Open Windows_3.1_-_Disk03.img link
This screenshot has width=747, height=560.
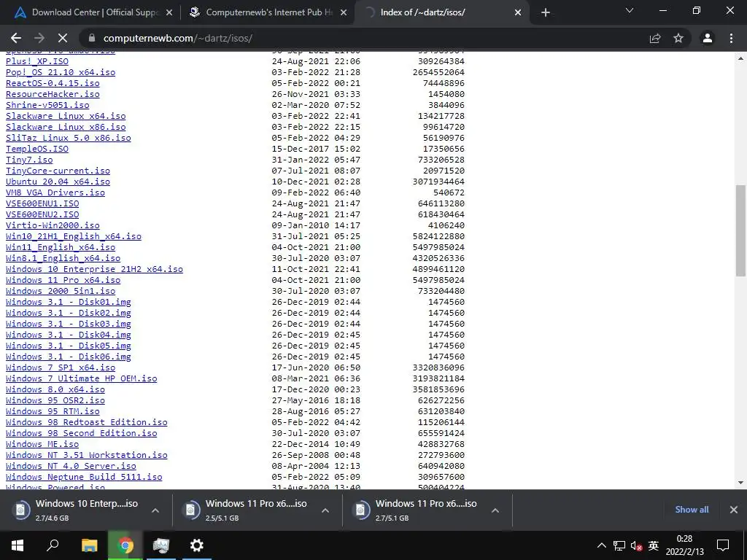(x=69, y=324)
